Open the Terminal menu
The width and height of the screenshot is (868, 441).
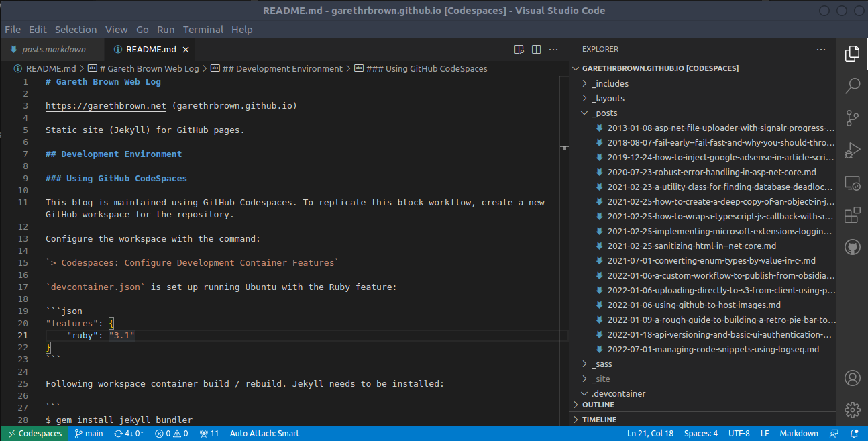click(x=203, y=30)
